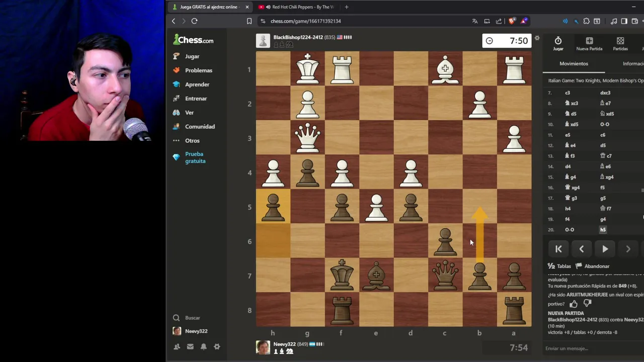This screenshot has width=644, height=362.
Task: Open the Aprender sidebar menu
Action: 191,84
